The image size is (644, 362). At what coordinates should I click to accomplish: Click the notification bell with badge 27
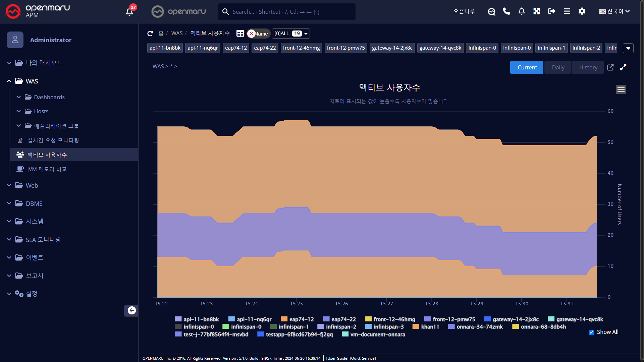129,12
